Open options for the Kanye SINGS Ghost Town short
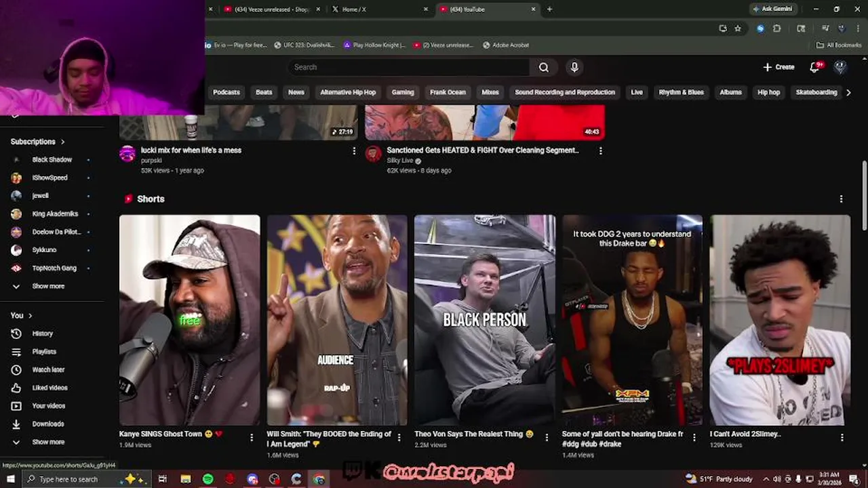The image size is (868, 488). pos(252,438)
